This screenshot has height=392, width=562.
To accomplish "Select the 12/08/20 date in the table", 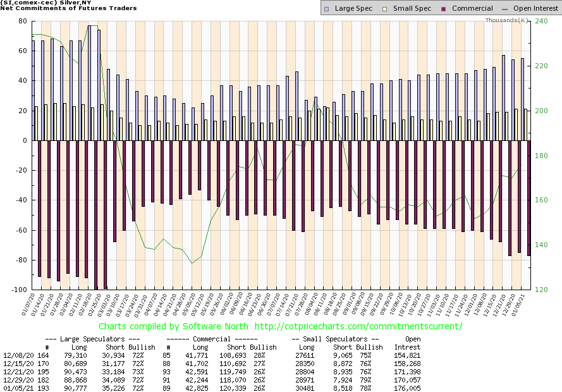I will coord(16,356).
